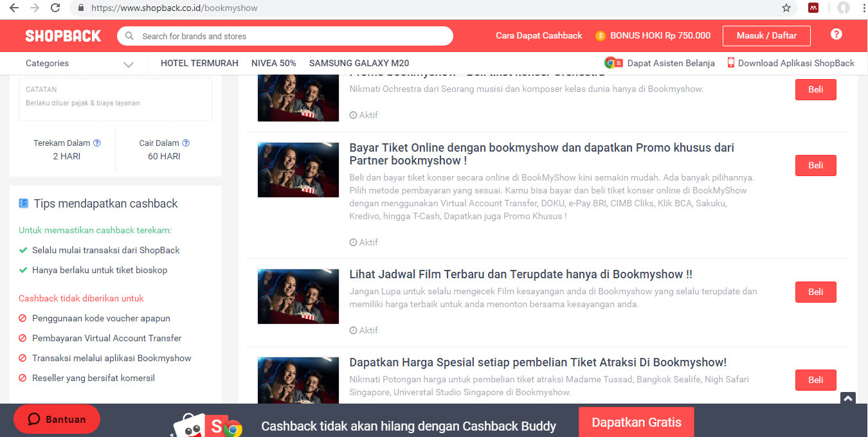Select SAMSUNG GALAXY M20 in navigation
The image size is (868, 437).
tap(359, 63)
